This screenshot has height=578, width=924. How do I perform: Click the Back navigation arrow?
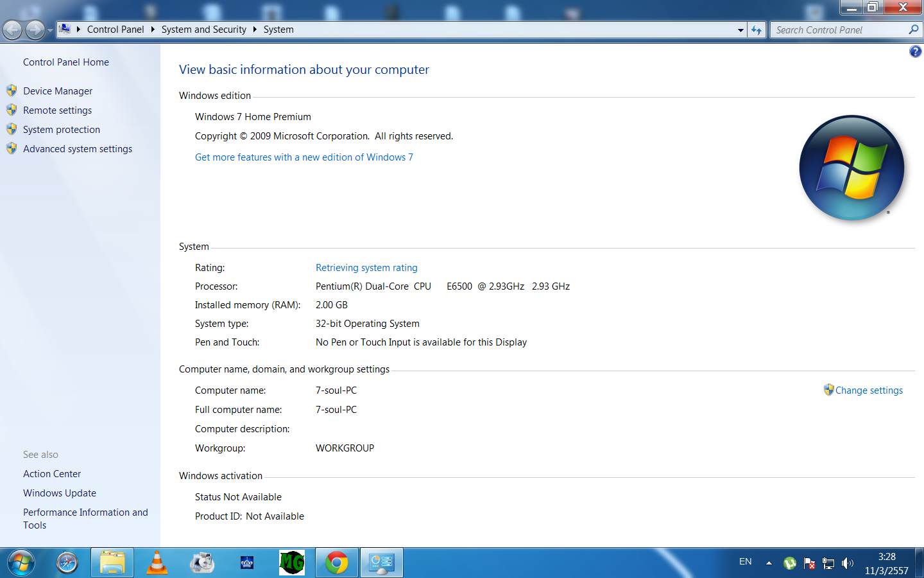pyautogui.click(x=12, y=30)
